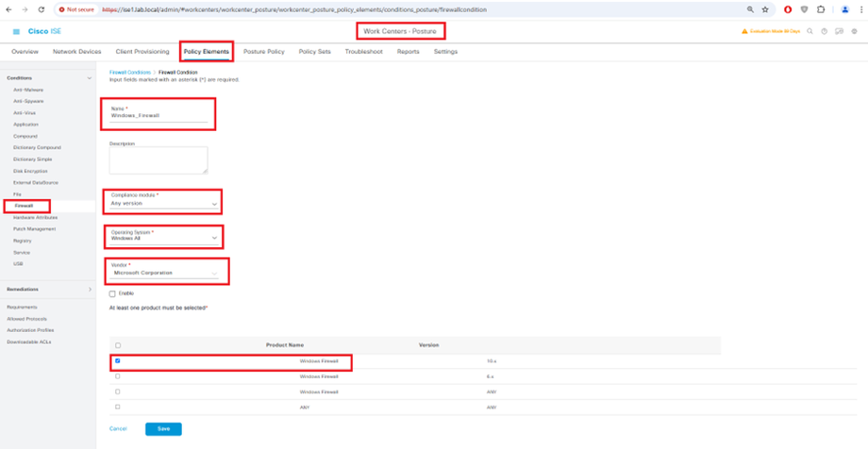Open Anti-Spyware conditions in sidebar
Viewport: 868px width, 449px height.
(29, 101)
